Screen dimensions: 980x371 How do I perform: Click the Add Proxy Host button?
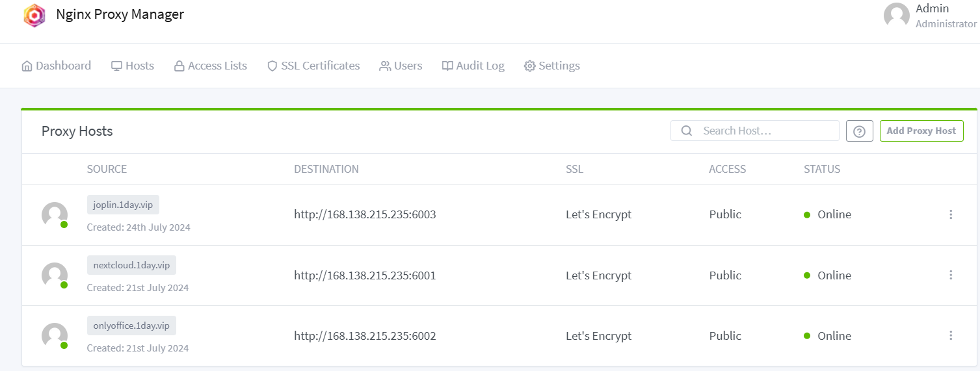pos(921,131)
